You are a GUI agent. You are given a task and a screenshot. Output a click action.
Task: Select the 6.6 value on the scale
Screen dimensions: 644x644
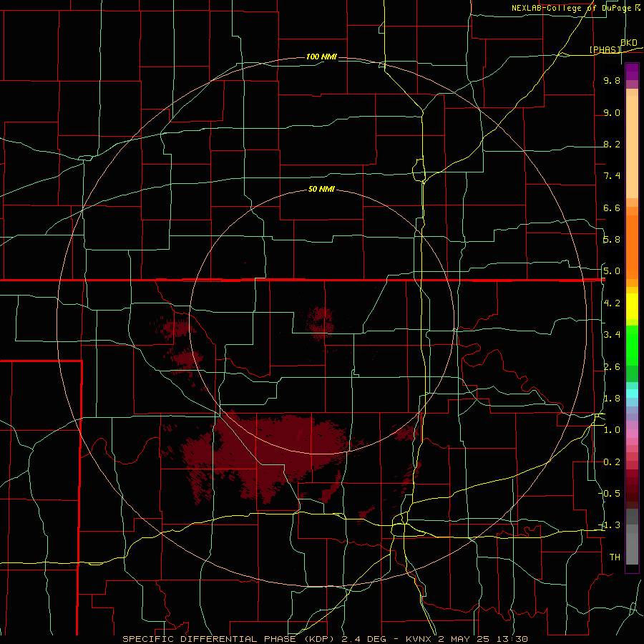coord(612,208)
